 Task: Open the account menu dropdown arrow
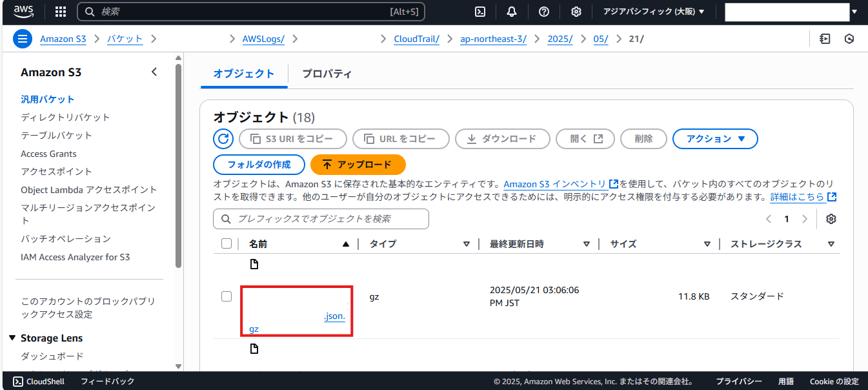(854, 12)
